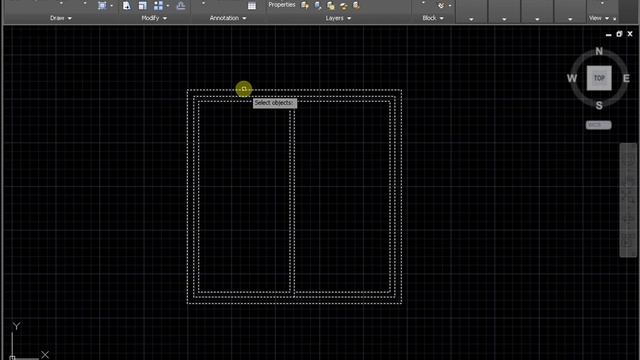
Task: Click the E direction on ViewCube compass
Action: coord(626,78)
